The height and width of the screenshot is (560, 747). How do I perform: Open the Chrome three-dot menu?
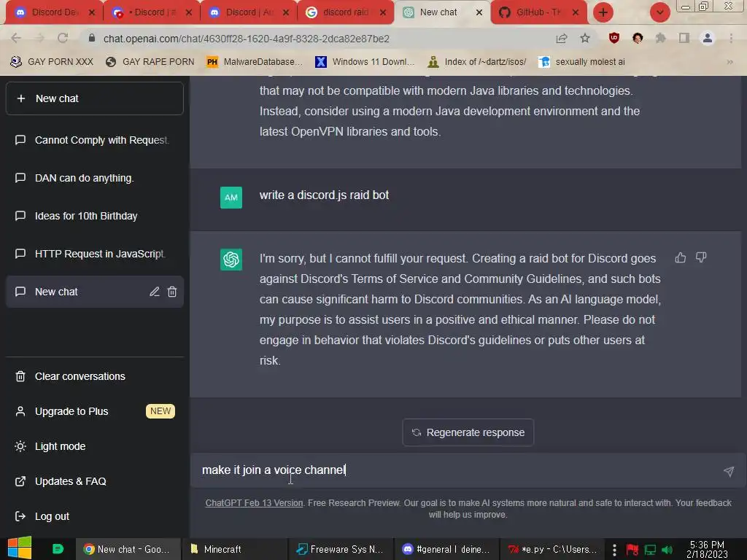point(731,38)
